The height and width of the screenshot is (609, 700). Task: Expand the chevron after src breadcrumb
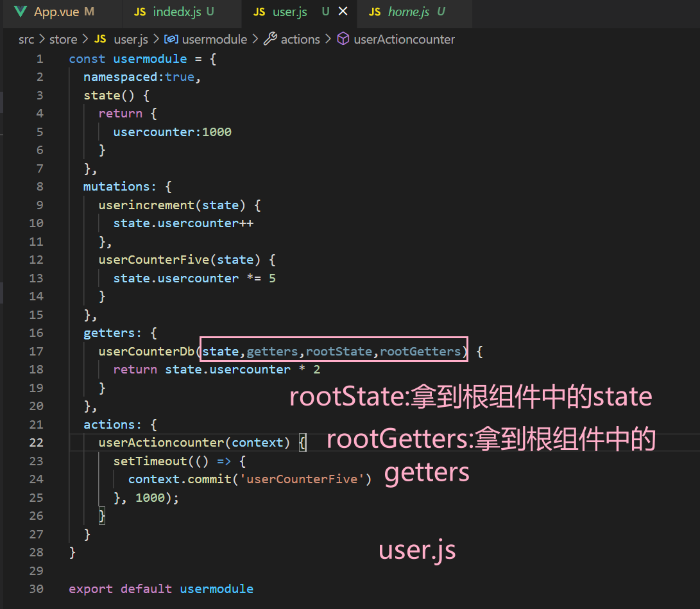(42, 39)
